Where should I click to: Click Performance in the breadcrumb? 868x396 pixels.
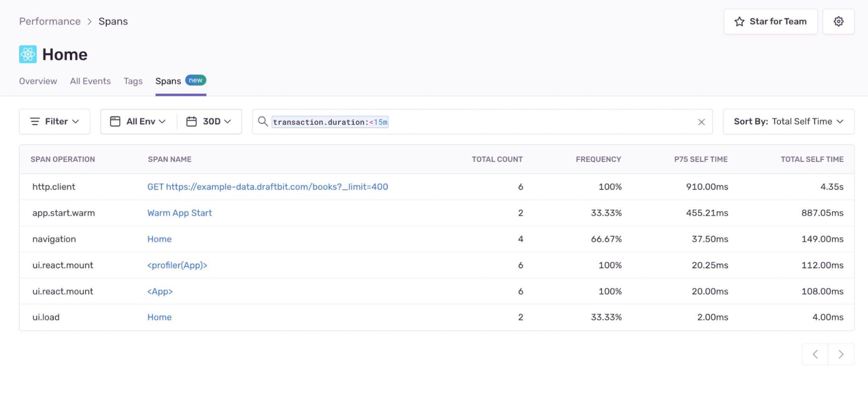coord(50,21)
